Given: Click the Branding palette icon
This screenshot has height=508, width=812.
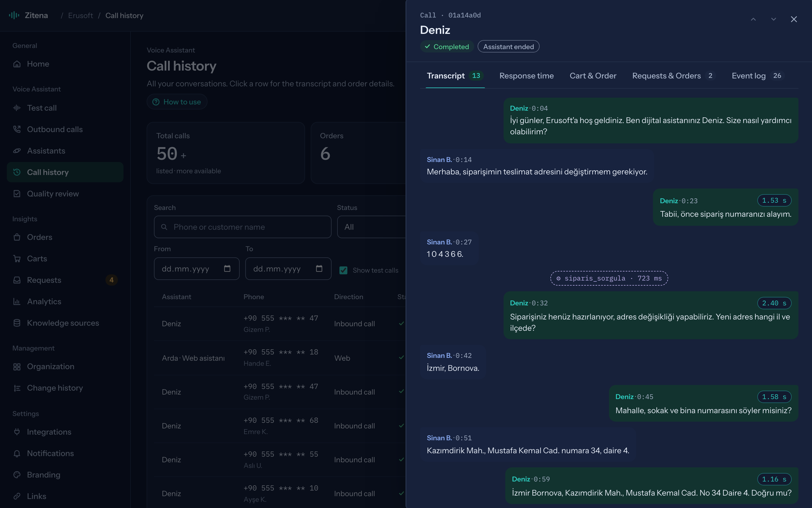Looking at the screenshot, I should click(17, 475).
